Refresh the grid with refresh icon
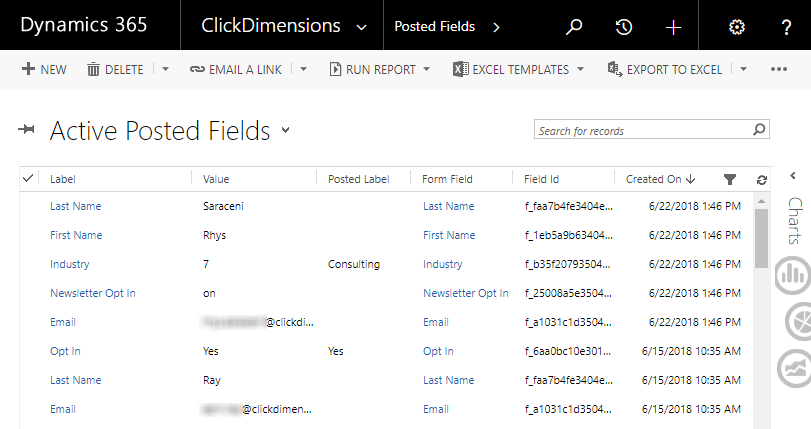 point(761,180)
